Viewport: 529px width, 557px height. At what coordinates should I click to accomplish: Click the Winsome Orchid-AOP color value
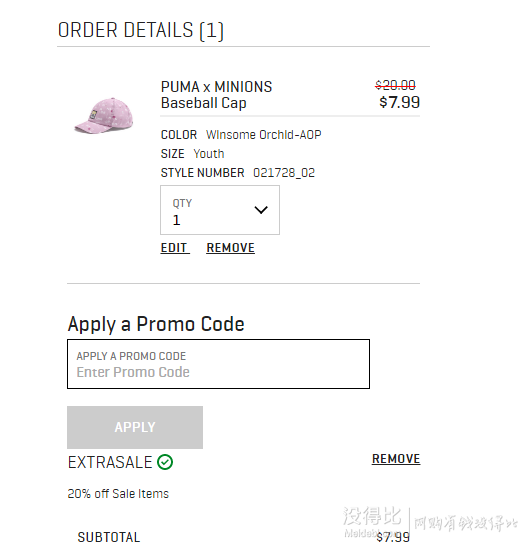coord(264,135)
